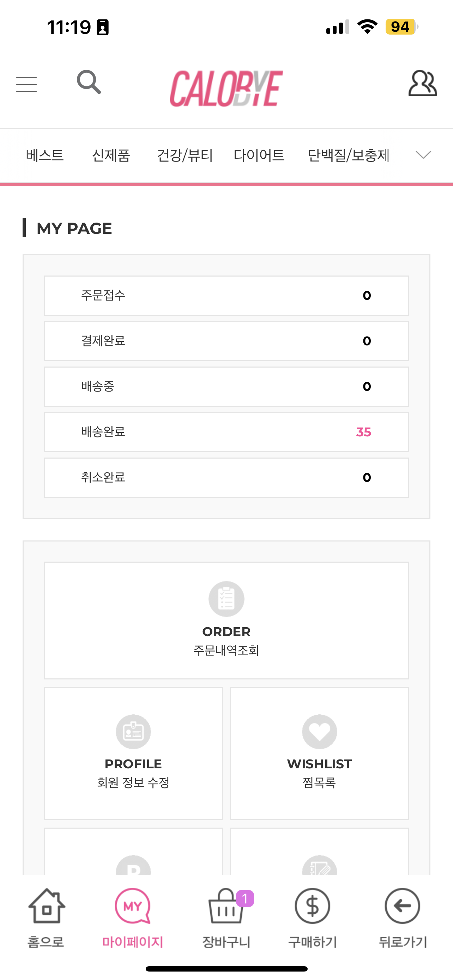Open the hamburger menu icon

click(x=26, y=84)
